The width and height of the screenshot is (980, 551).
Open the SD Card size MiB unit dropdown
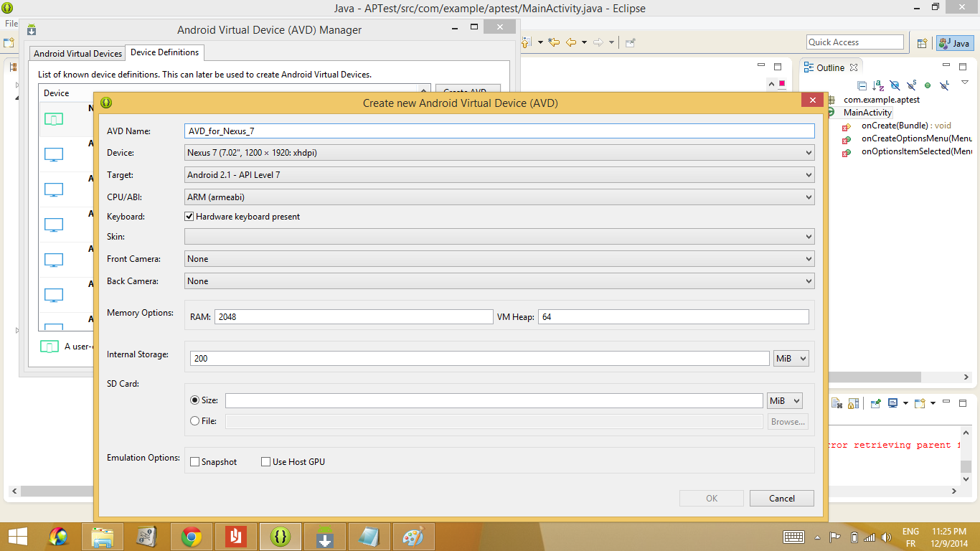pos(784,401)
